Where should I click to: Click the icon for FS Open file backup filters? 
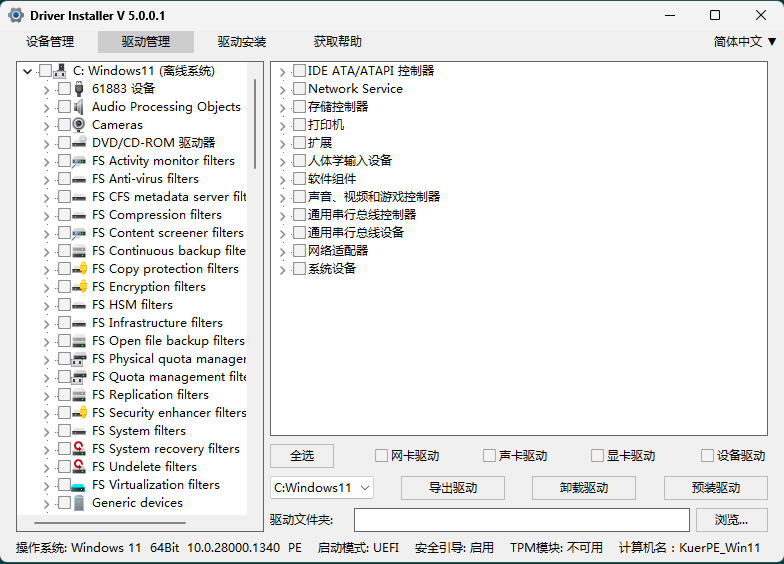click(78, 341)
